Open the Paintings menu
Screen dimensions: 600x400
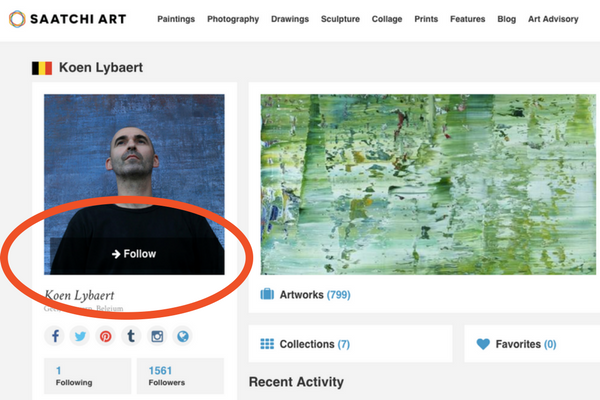176,19
